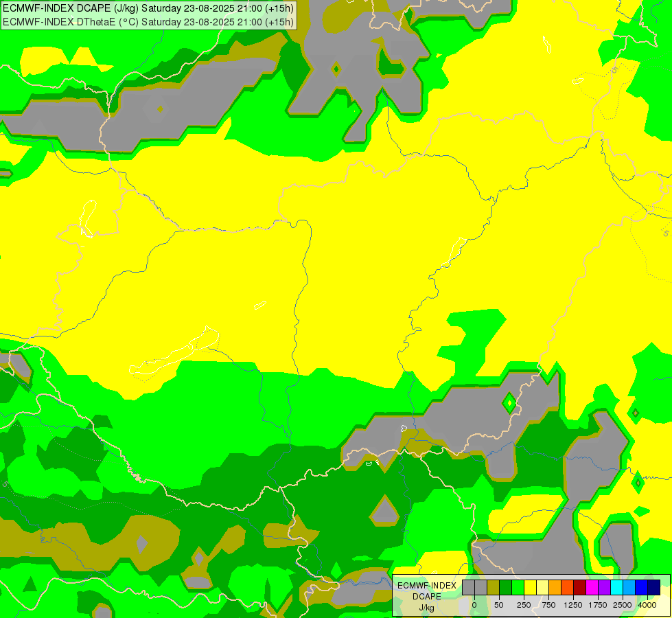Click the legend value label 50
The width and height of the screenshot is (672, 618).
pyautogui.click(x=499, y=605)
